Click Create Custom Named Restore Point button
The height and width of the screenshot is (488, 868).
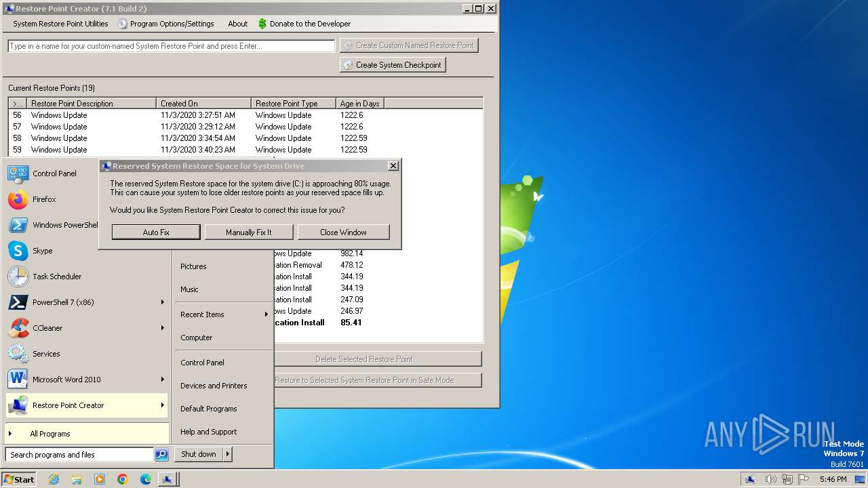coord(409,45)
